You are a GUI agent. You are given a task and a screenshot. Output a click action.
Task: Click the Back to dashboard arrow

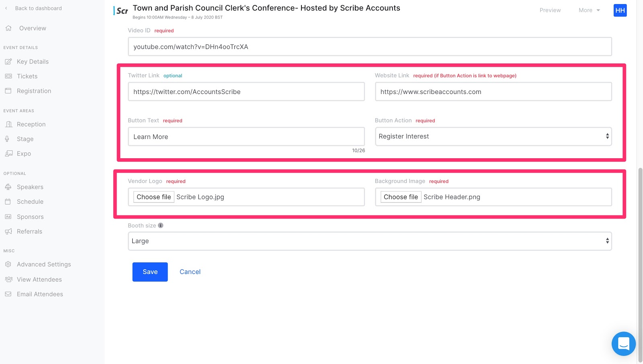[x=6, y=8]
